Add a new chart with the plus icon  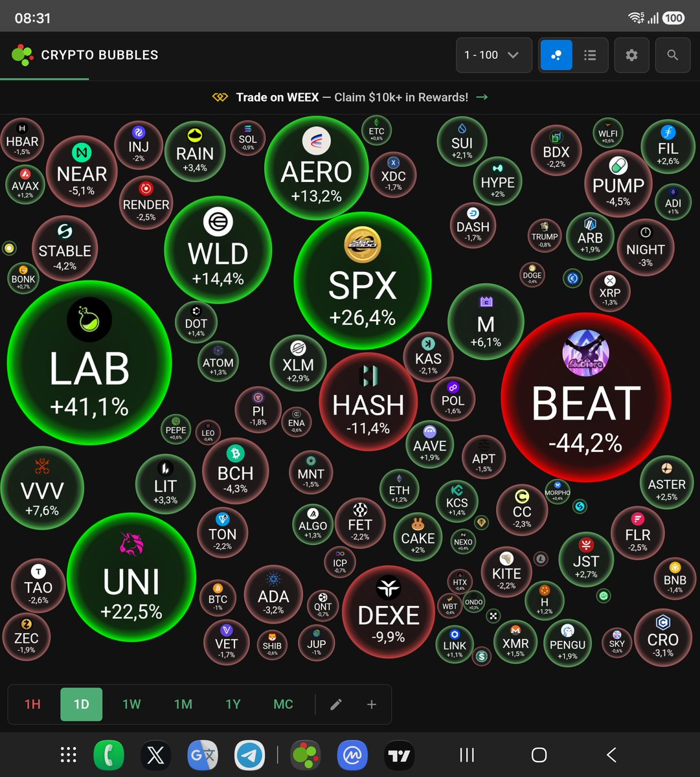372,704
